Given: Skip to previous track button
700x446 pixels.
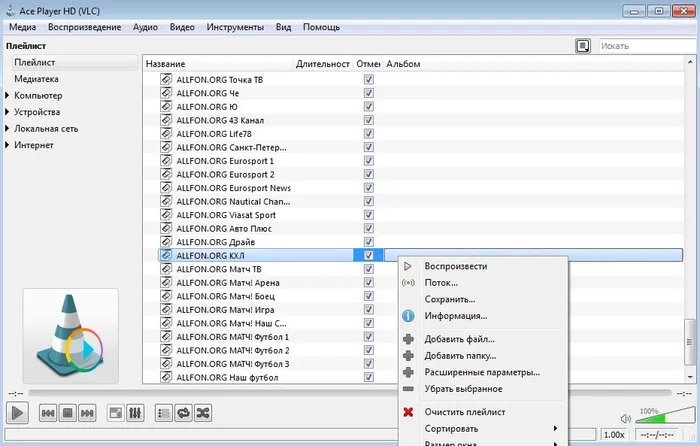Looking at the screenshot, I should click(48, 413).
